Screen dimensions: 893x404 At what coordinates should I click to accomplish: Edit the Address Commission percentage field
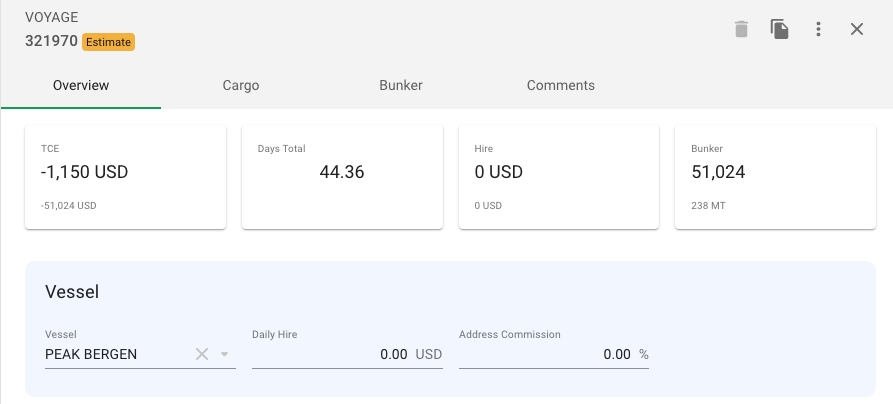(x=545, y=354)
